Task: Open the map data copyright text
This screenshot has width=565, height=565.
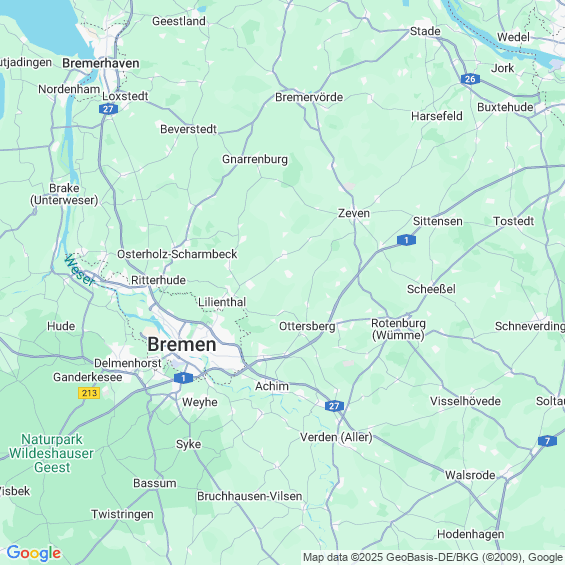Action: tap(433, 557)
